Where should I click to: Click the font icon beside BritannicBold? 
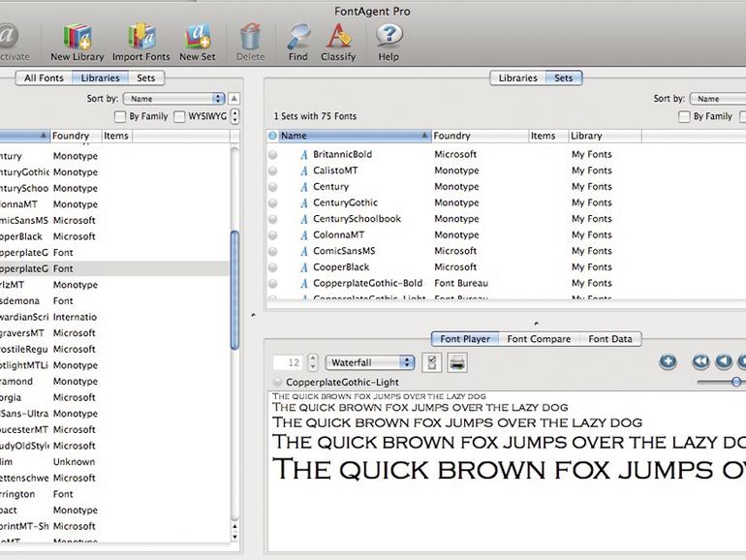pyautogui.click(x=304, y=155)
